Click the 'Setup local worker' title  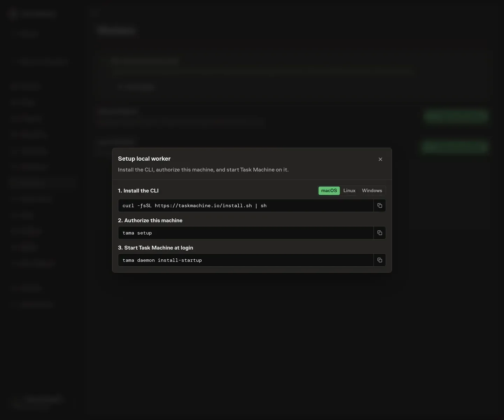pyautogui.click(x=144, y=159)
